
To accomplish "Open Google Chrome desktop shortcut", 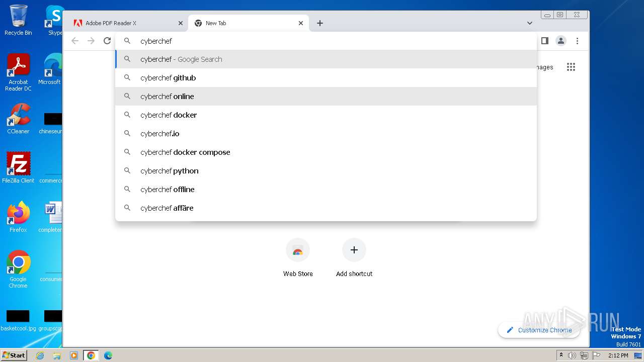I will 18,269.
